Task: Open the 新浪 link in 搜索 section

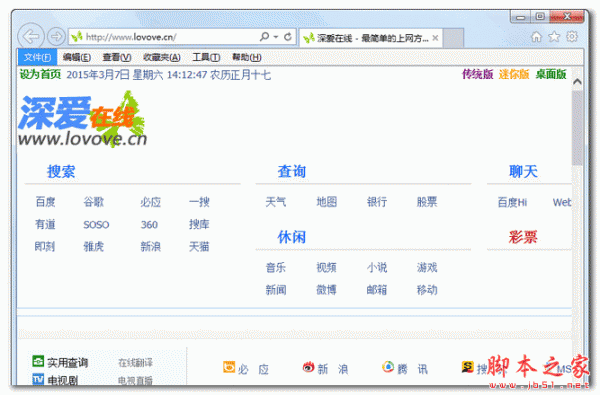Action: (150, 246)
